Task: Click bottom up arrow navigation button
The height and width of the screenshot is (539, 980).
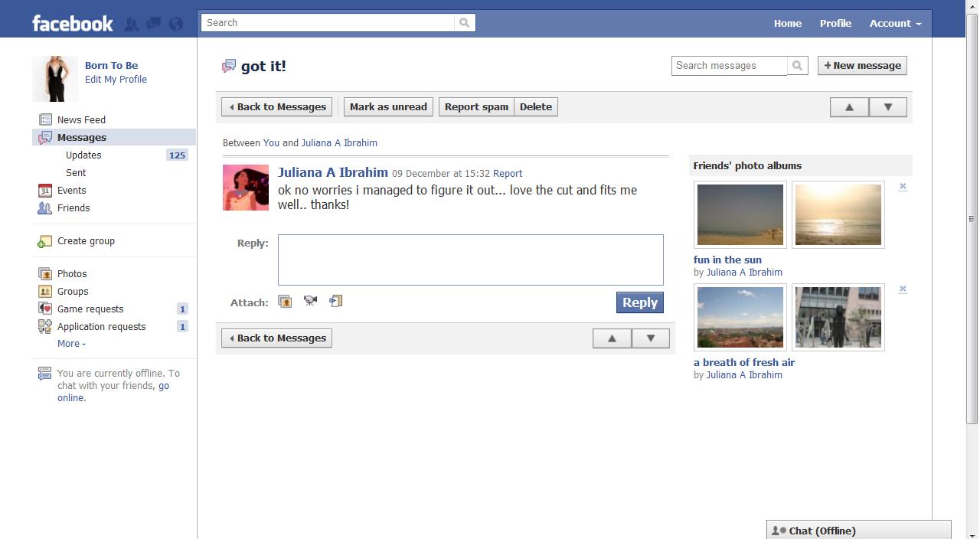Action: 612,338
